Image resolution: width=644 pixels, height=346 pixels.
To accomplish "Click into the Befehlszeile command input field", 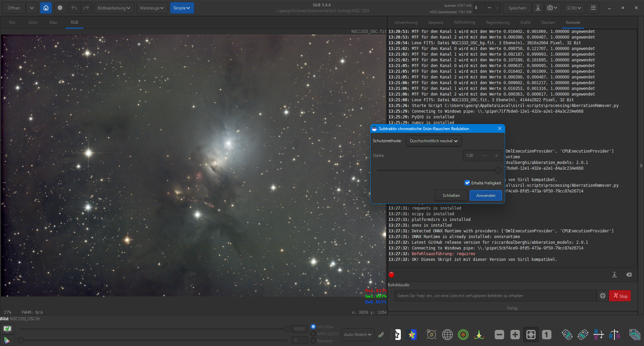I will pos(495,296).
